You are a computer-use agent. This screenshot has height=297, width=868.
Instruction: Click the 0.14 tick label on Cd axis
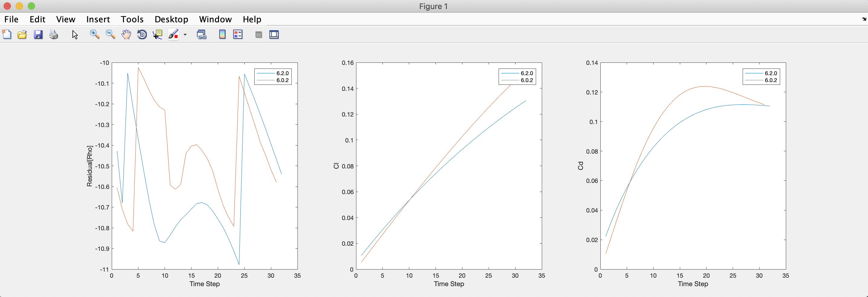click(592, 63)
